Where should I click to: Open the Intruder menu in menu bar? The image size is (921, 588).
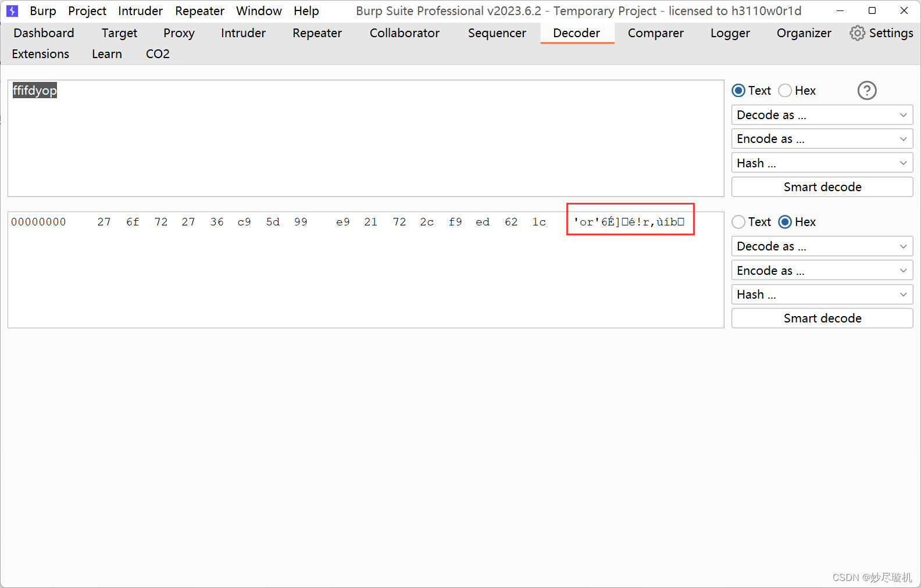[x=140, y=11]
